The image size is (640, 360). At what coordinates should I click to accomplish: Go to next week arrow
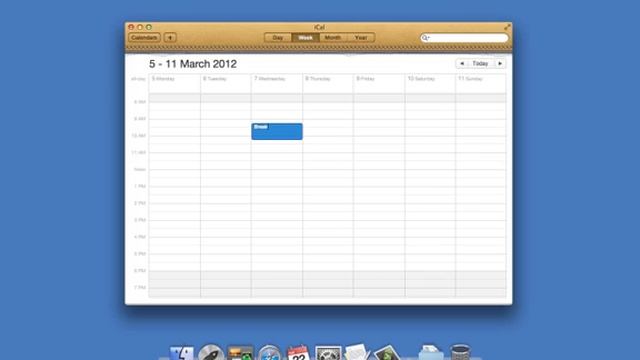[x=500, y=64]
